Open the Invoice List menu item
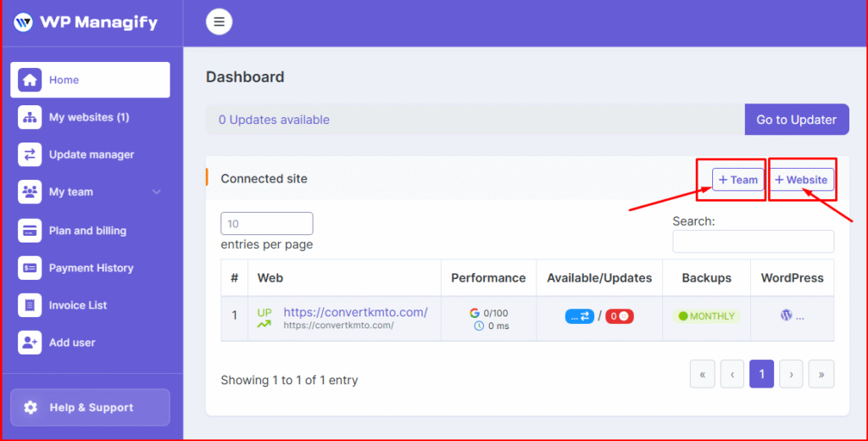Viewport: 868px width, 441px height. 90,304
